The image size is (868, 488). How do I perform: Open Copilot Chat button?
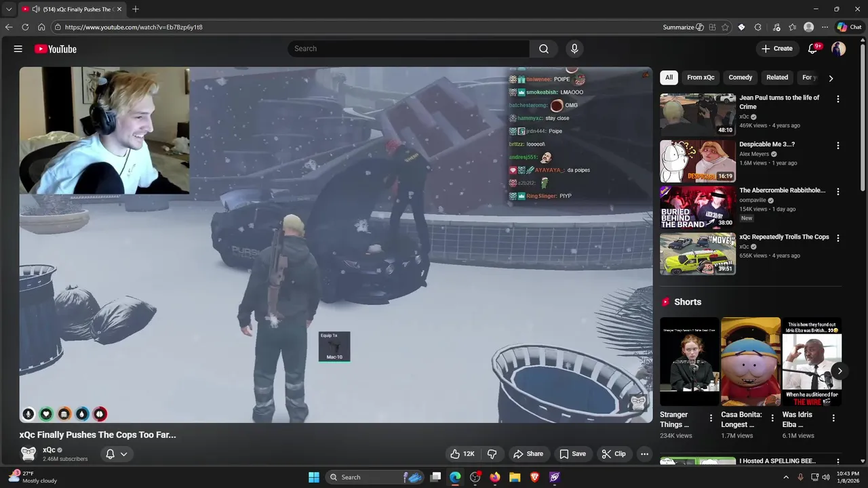(x=849, y=27)
